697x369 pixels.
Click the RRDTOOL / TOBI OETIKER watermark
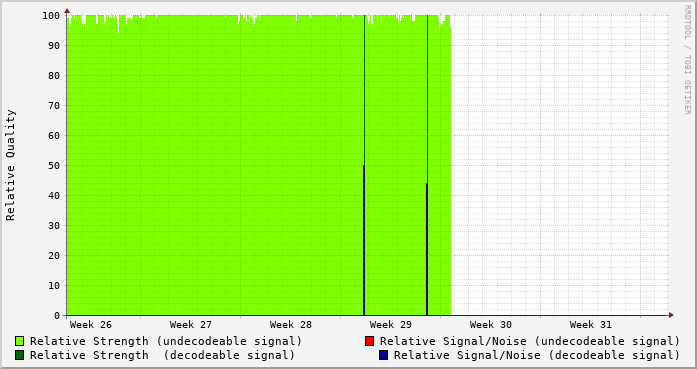(x=687, y=60)
